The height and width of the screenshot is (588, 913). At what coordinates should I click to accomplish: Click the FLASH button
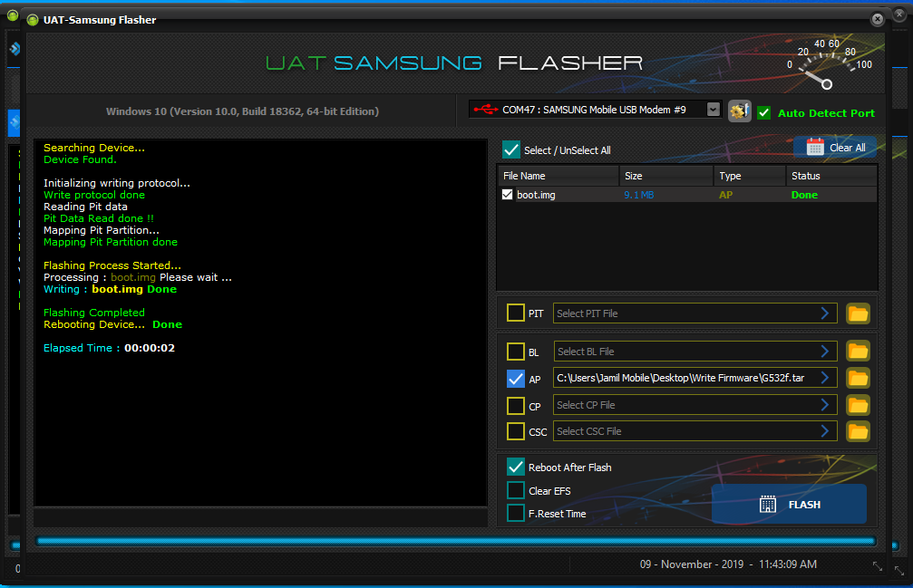click(x=789, y=505)
